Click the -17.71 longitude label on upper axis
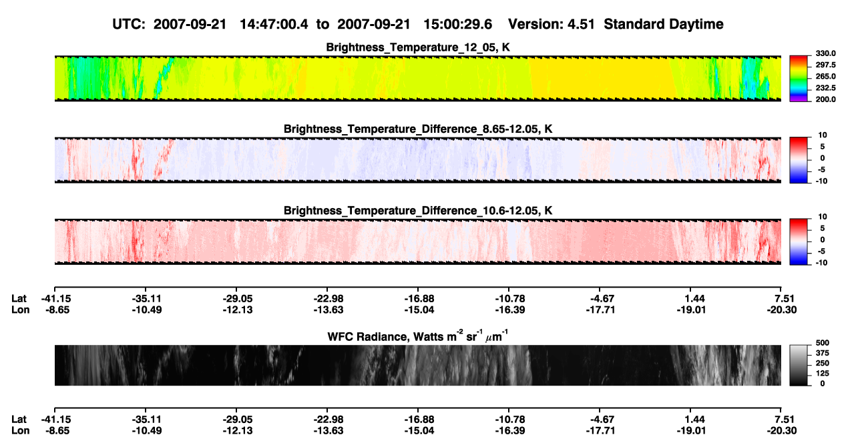Screen dimensions: 868x445 [x=600, y=310]
